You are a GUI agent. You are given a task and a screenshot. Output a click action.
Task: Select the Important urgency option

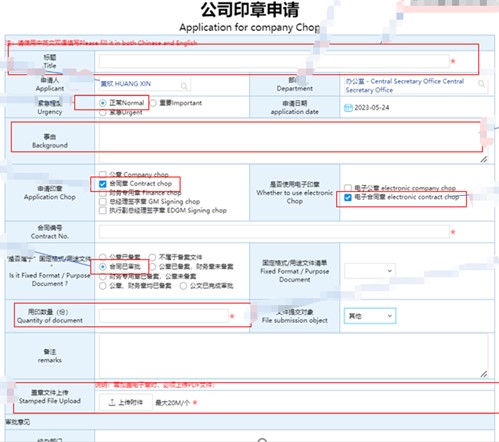(153, 103)
